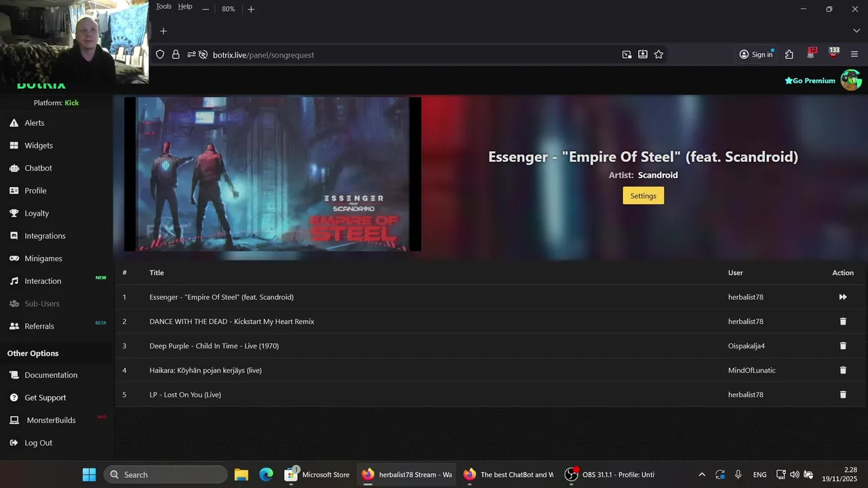View site security padlock info

176,54
